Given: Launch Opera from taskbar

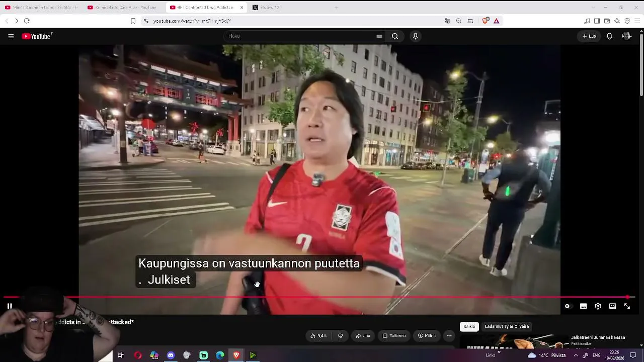Looking at the screenshot, I should pyautogui.click(x=138, y=355).
